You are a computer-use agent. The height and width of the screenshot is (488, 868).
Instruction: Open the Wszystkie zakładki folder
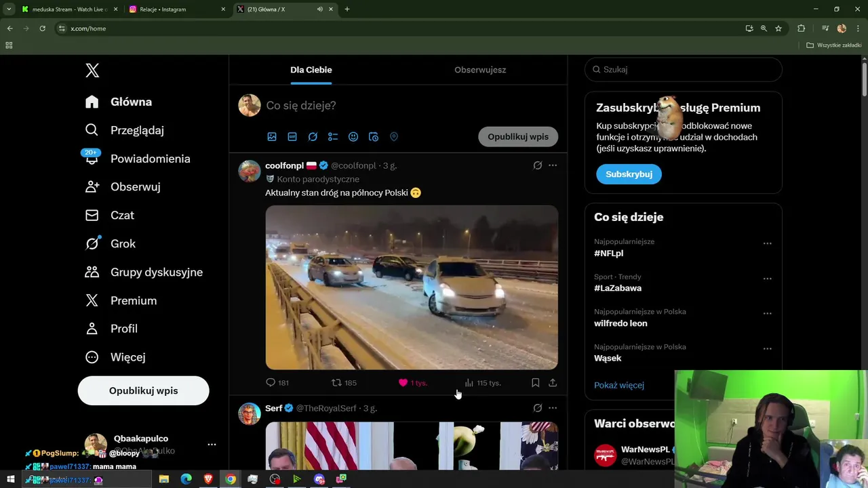833,45
